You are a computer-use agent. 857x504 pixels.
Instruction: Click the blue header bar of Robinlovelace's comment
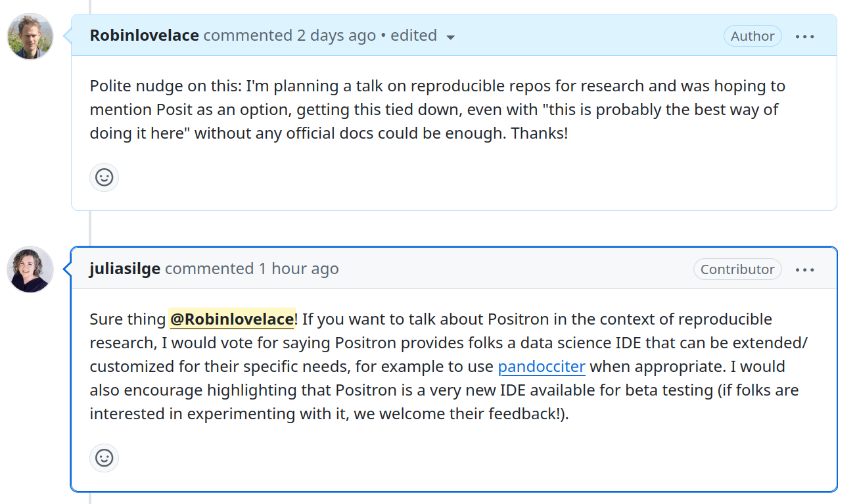578,35
